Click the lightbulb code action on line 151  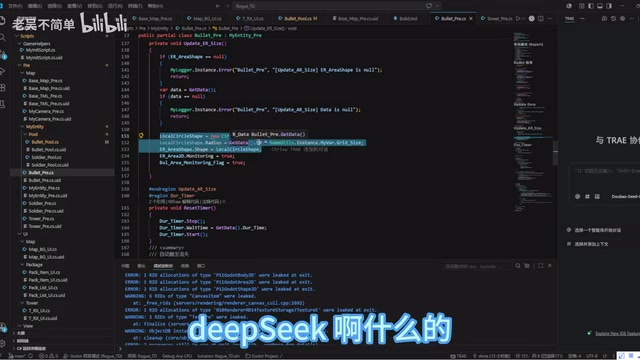tap(141, 136)
